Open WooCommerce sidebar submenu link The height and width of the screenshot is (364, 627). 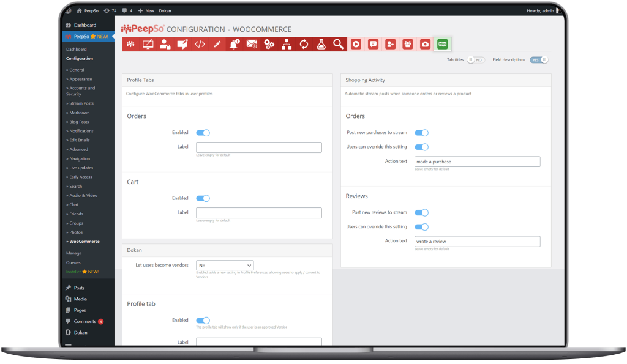83,242
